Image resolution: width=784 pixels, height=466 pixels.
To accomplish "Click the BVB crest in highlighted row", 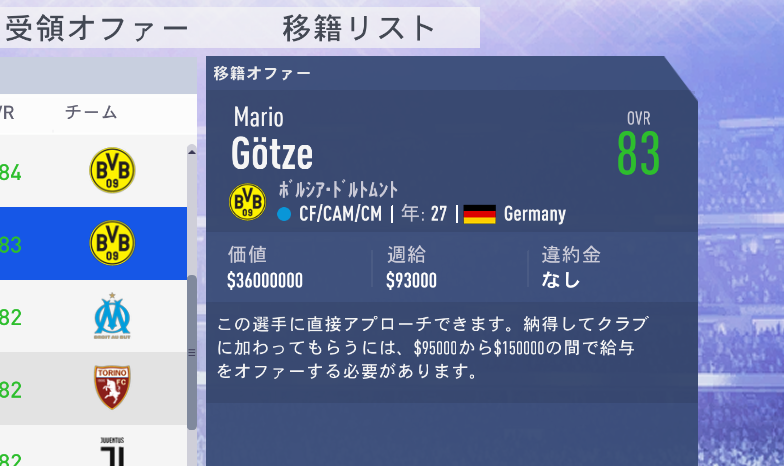I will tap(112, 243).
